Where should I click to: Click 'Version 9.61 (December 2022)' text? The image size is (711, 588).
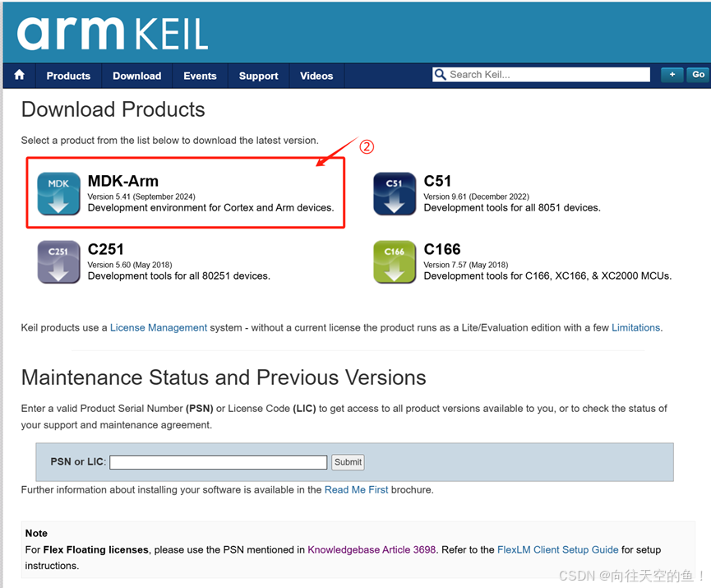coord(476,197)
